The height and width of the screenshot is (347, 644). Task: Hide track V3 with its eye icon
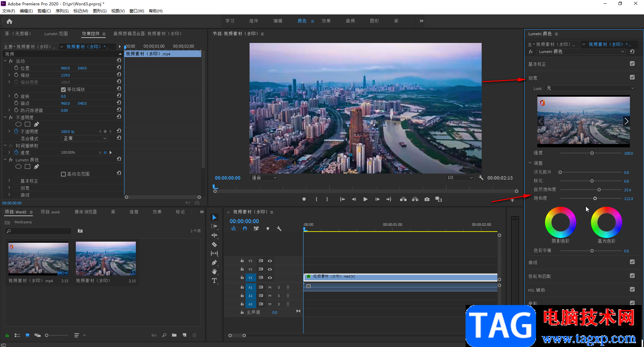point(270,261)
